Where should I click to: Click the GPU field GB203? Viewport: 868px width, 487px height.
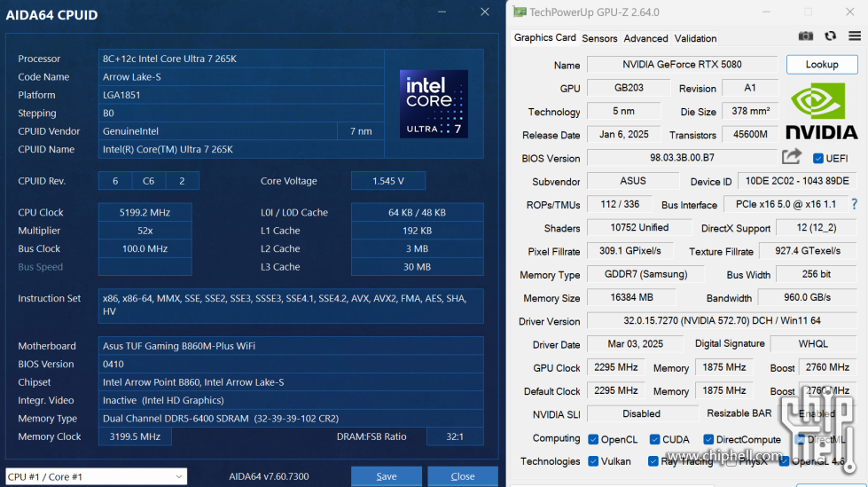coord(629,88)
